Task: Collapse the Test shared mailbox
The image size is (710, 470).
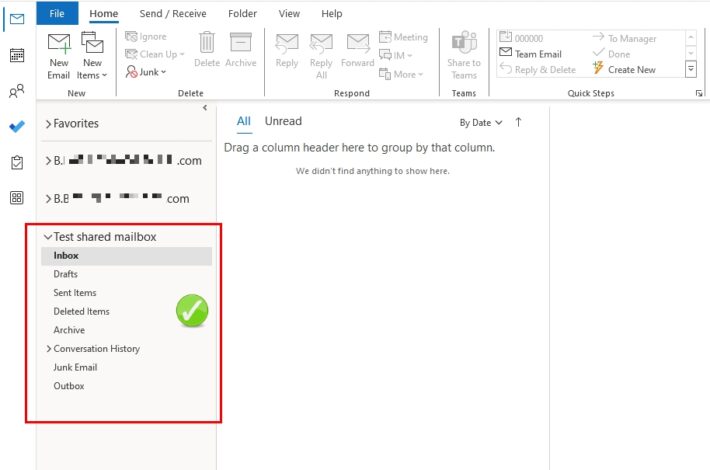Action: 48,237
